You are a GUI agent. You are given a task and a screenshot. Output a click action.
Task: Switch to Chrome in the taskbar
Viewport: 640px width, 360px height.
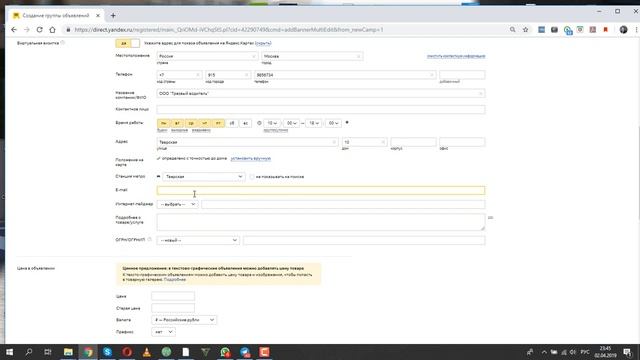tap(88, 352)
